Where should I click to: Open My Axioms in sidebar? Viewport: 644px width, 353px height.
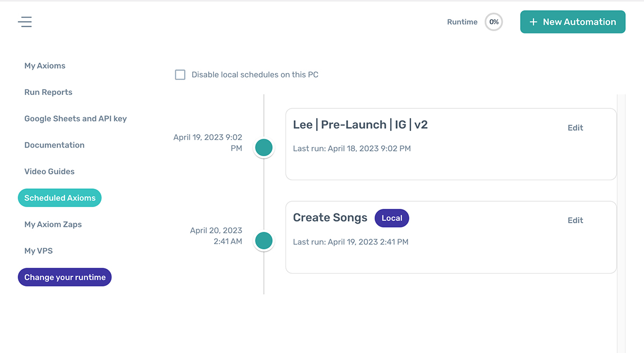click(x=45, y=66)
